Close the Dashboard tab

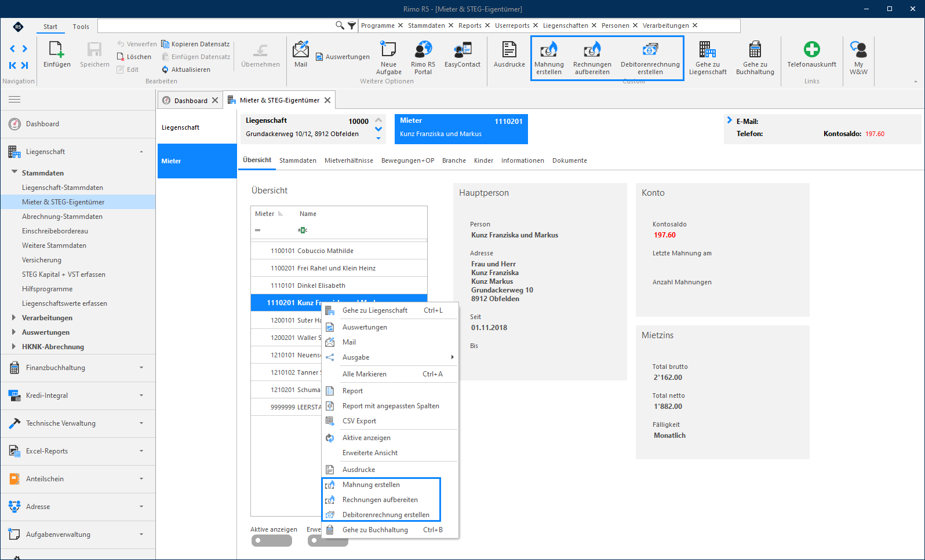pyautogui.click(x=215, y=100)
